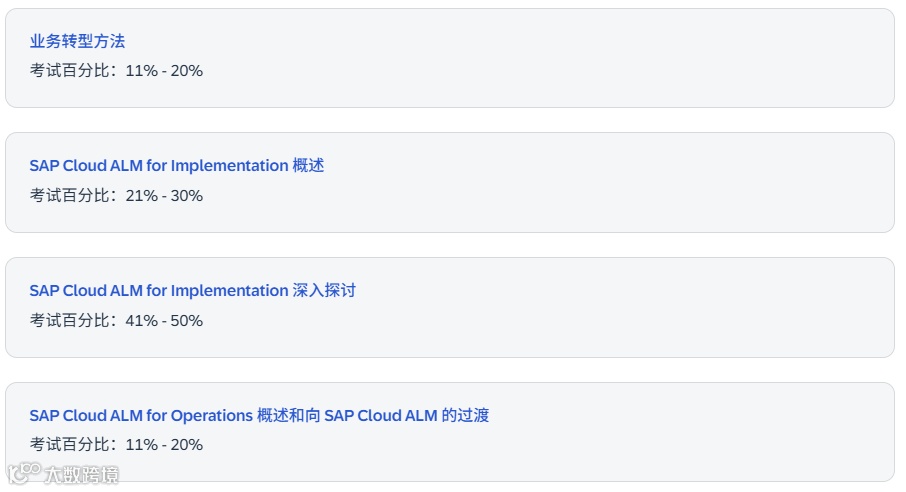
Task: Open SAP Cloud ALM for Implementation 深入探讨 link
Action: (192, 290)
